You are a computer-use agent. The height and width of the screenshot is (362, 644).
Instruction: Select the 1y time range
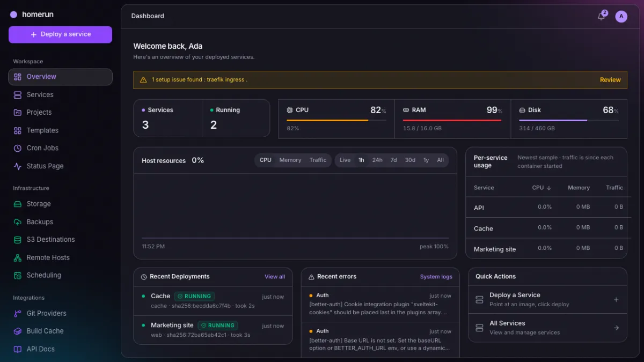426,160
